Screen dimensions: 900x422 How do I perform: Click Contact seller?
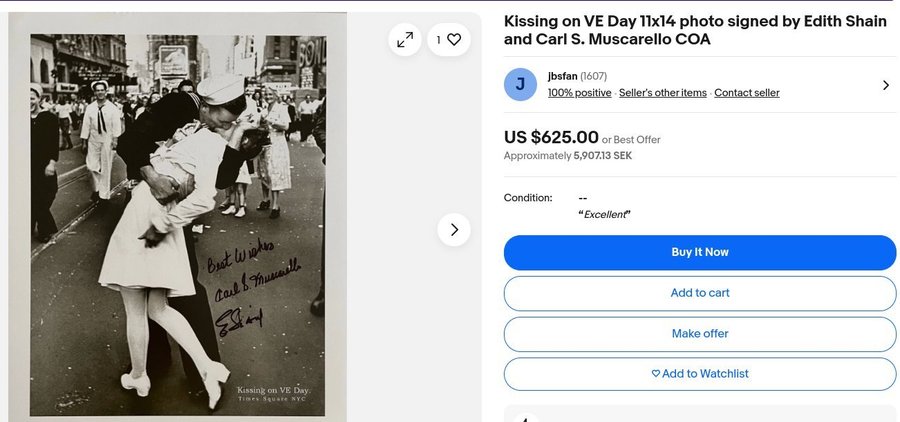[746, 93]
